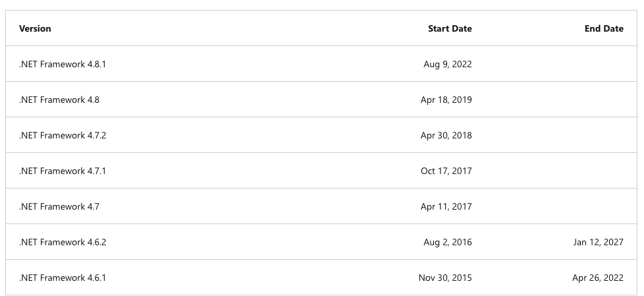Select the .NET Framework 4.8.1 row label
644x296 pixels.
[63, 64]
